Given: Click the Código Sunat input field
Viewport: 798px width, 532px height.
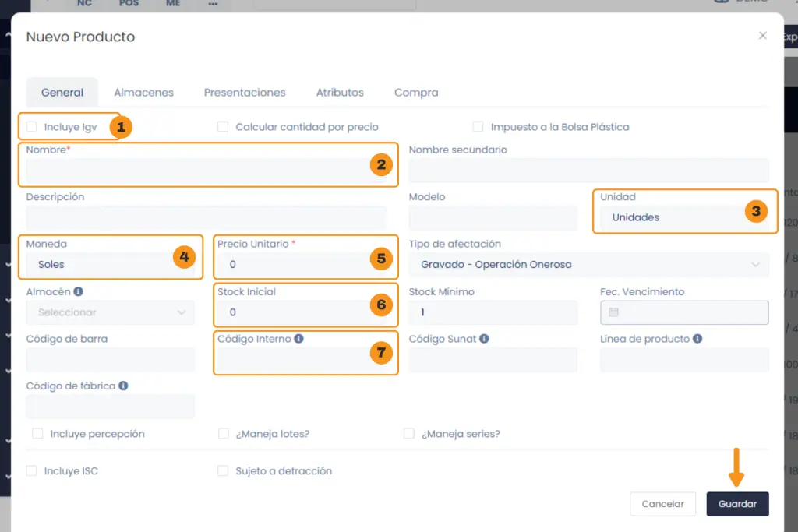Looking at the screenshot, I should coord(493,360).
